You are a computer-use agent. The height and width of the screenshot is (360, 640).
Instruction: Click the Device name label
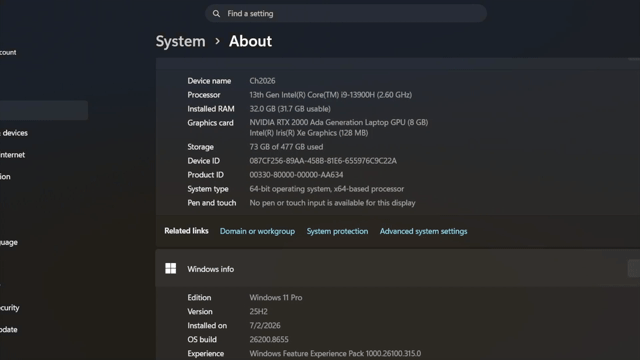pos(209,81)
